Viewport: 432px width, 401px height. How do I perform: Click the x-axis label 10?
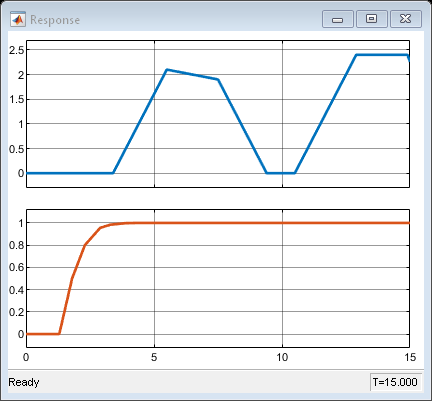(282, 357)
